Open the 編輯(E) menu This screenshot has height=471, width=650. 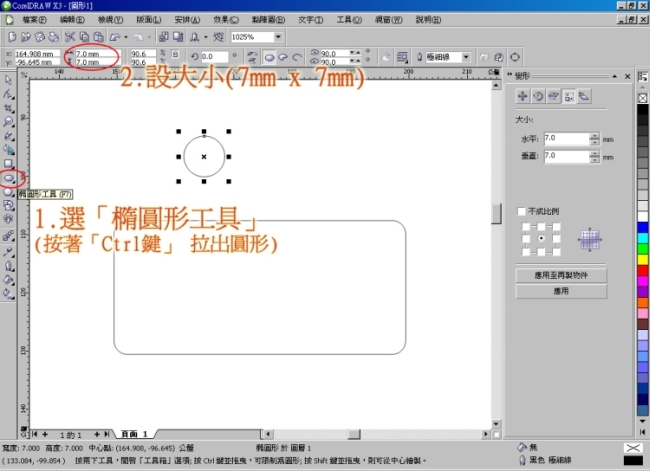click(73, 20)
